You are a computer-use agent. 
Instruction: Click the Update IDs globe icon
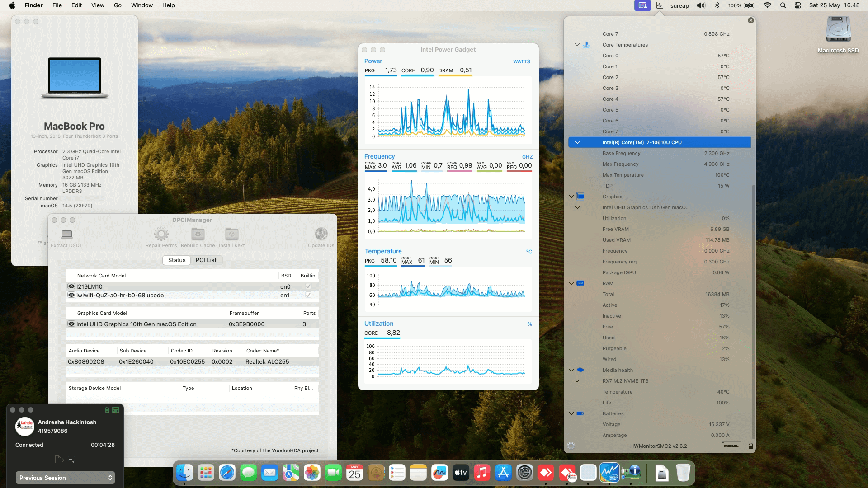click(321, 234)
